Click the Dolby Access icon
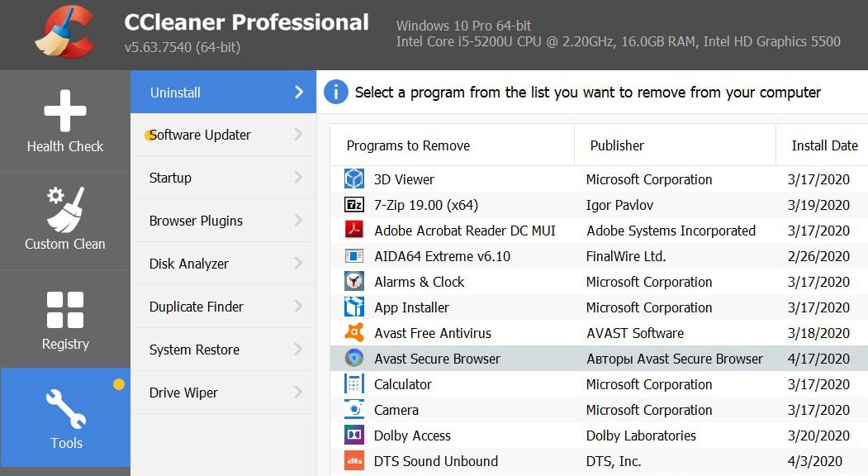This screenshot has height=476, width=868. point(354,435)
